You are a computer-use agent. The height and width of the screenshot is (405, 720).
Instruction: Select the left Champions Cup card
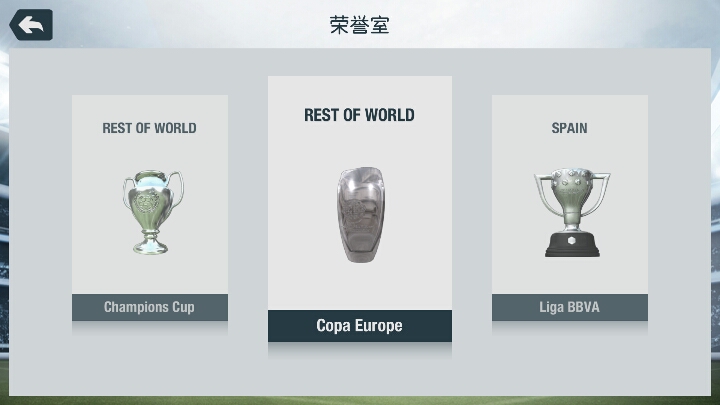pos(150,208)
